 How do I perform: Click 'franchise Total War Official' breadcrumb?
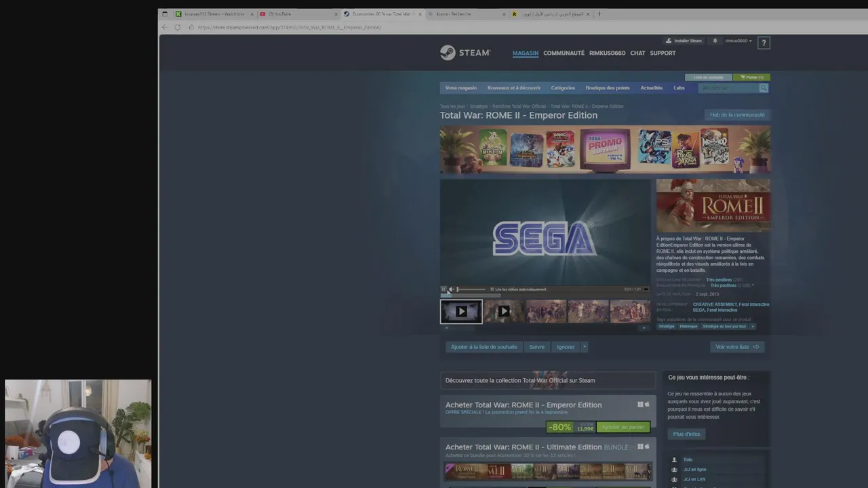[x=519, y=106]
